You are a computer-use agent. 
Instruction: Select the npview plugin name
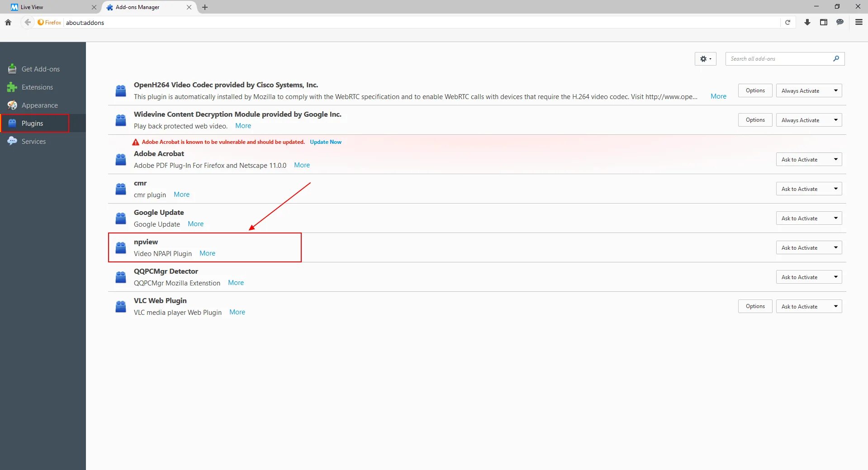coord(146,242)
